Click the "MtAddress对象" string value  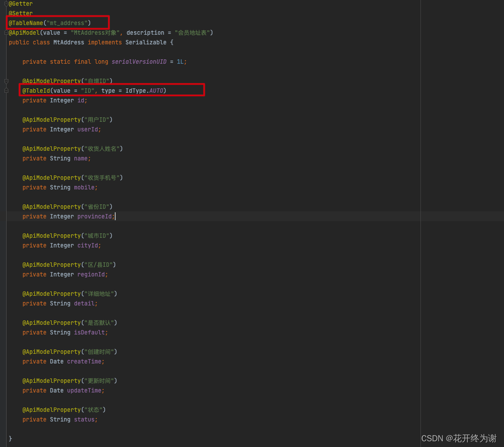95,33
